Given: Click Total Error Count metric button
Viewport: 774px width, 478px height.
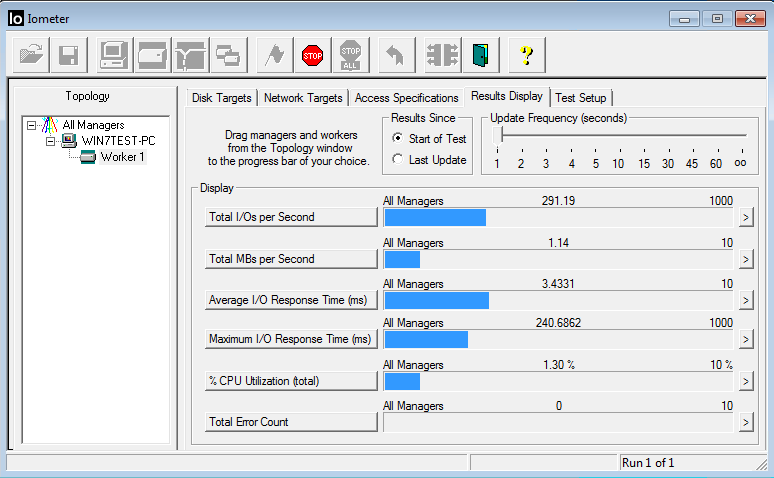Looking at the screenshot, I should point(291,422).
